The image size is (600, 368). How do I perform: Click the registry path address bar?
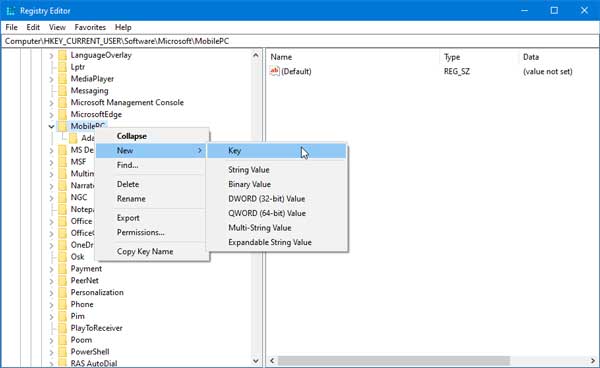point(300,41)
